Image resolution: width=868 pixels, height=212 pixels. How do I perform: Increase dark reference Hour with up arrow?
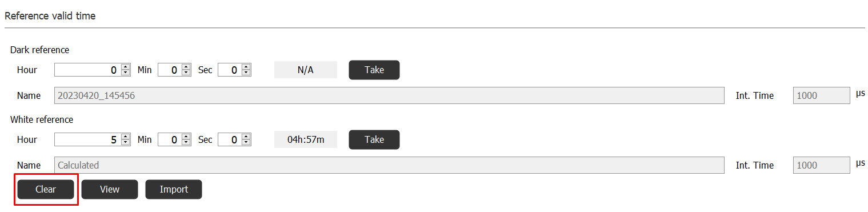126,67
